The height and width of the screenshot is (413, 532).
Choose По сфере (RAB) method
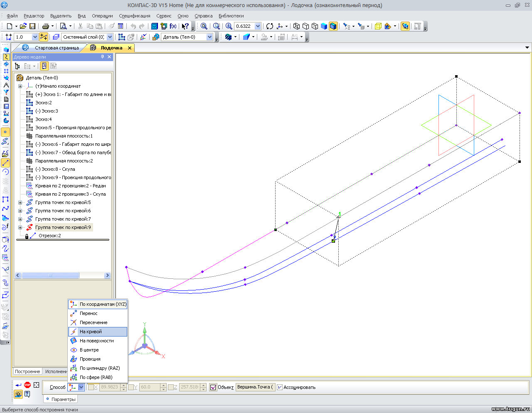coord(98,377)
